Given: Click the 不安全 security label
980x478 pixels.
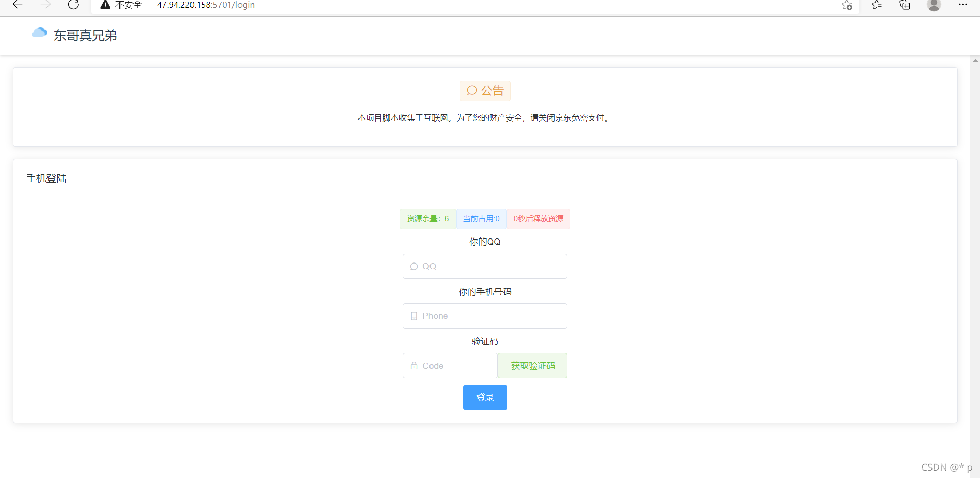Looking at the screenshot, I should point(129,5).
